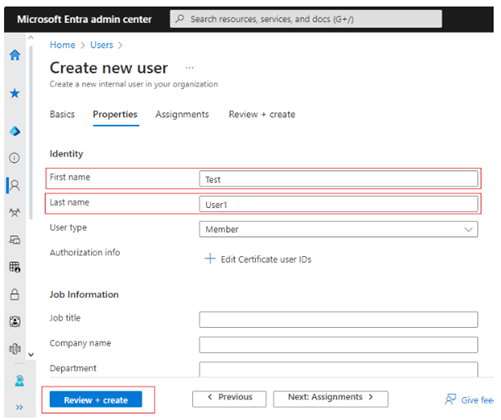Viewport: 501px width, 420px height.
Task: Open the Review + create tab
Action: pyautogui.click(x=262, y=114)
